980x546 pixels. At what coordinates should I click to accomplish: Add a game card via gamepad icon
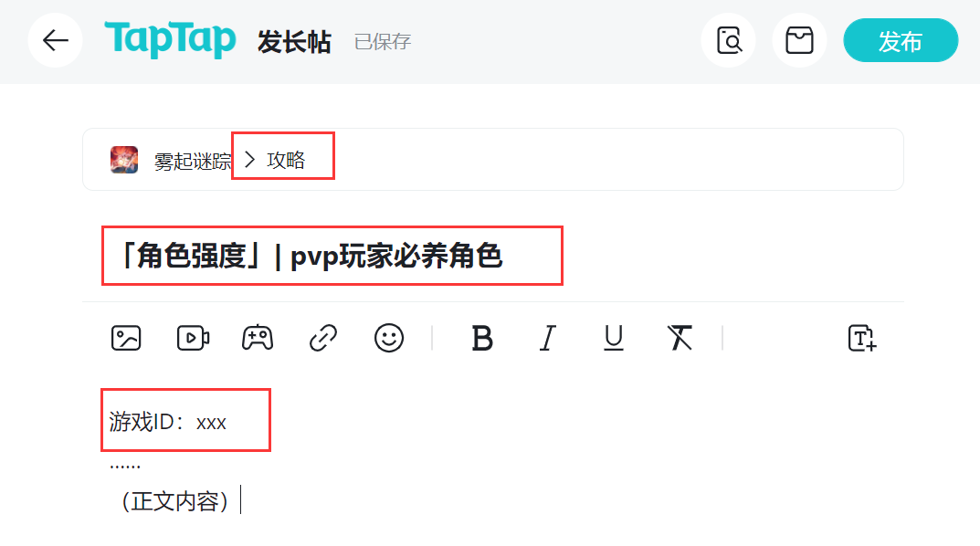click(x=258, y=338)
